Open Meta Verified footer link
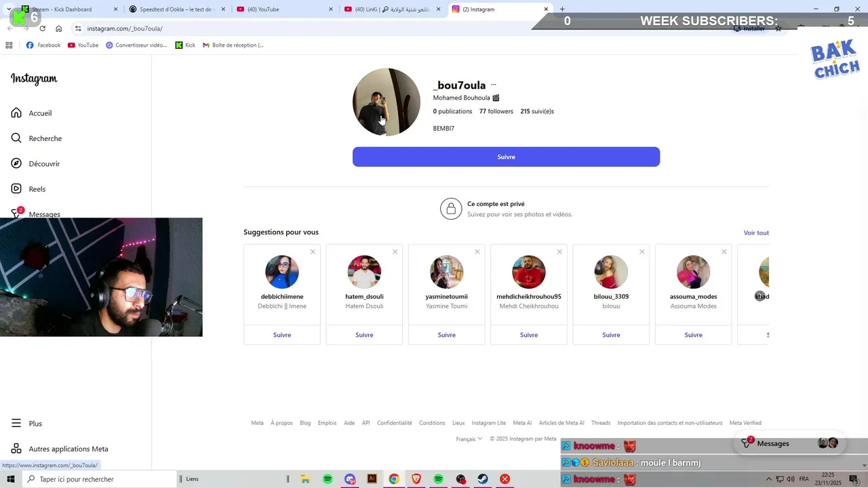The image size is (868, 488). [x=745, y=423]
